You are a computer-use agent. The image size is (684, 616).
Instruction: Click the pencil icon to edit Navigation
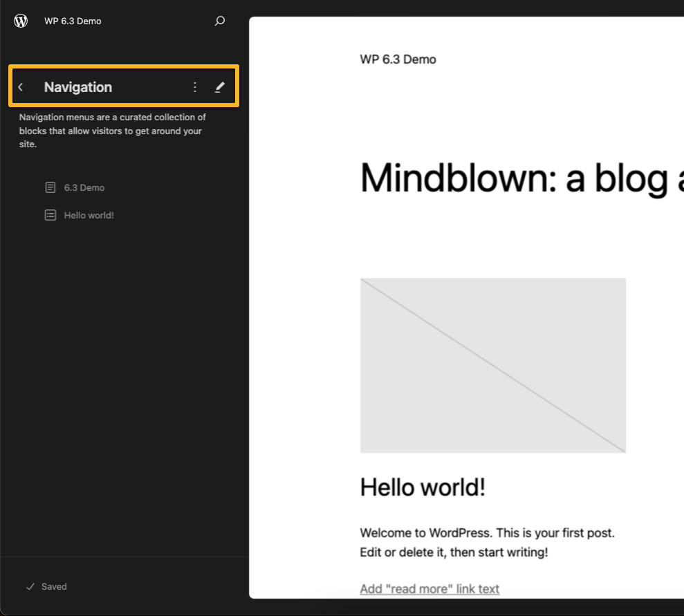(220, 86)
